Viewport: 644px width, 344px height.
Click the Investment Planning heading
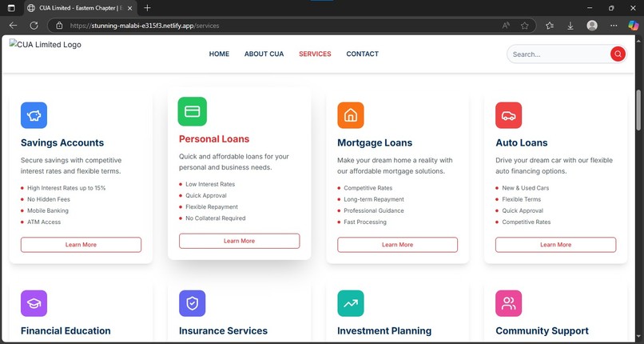click(384, 331)
